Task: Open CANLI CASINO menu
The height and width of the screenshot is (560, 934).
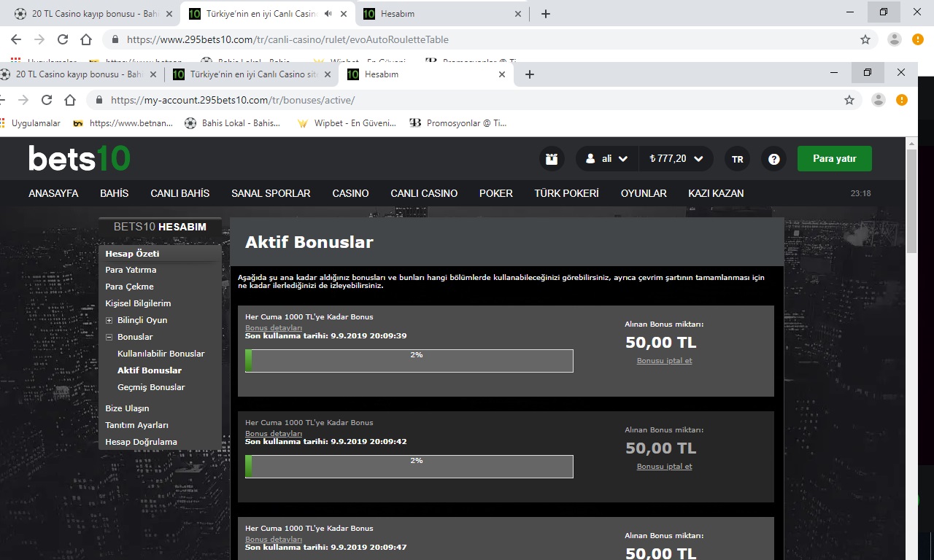Action: point(424,193)
